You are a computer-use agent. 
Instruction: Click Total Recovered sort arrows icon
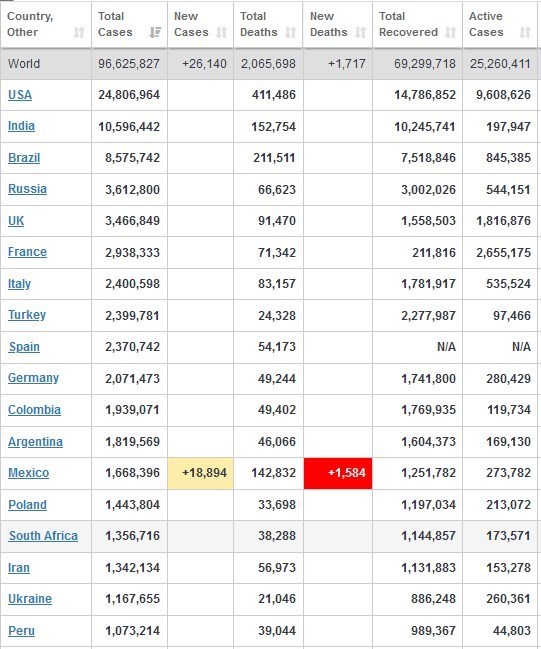click(x=450, y=32)
